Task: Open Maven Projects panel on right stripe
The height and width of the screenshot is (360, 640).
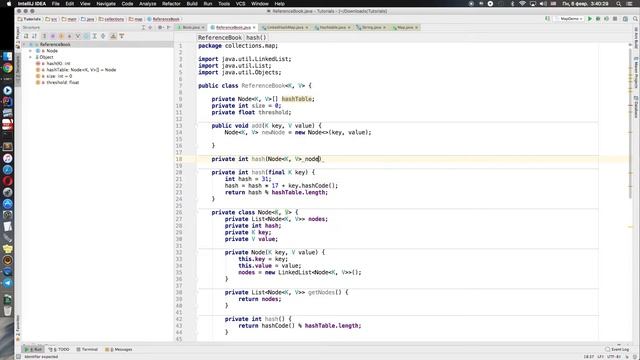Action: [x=636, y=73]
